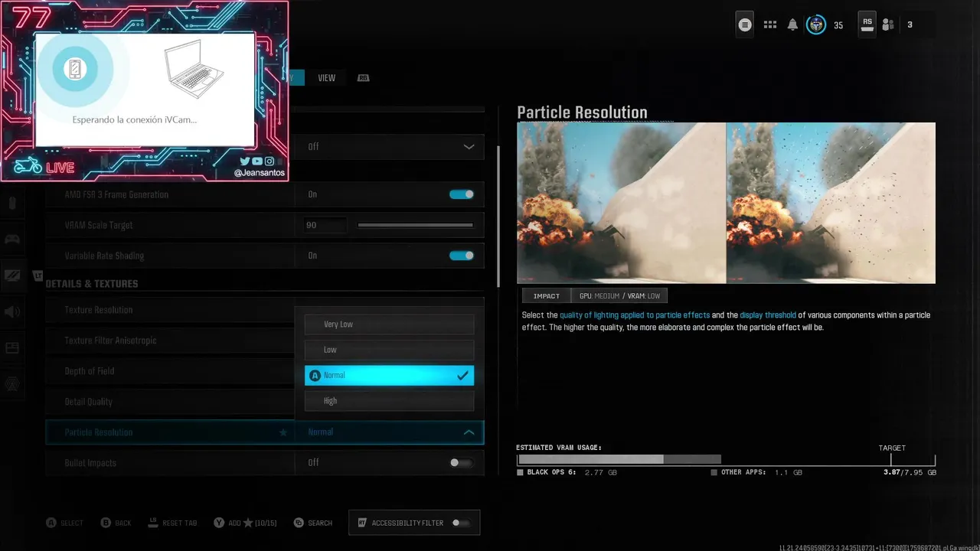Click Add favorite (10/15) prompt
Viewport: 980px width, 551px height.
245,523
